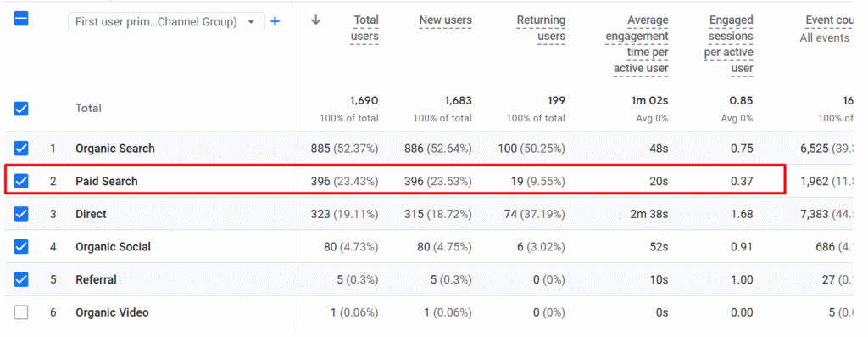The height and width of the screenshot is (337, 868).
Task: Click the 1.00 engaged sessions cell
Action: click(x=743, y=279)
